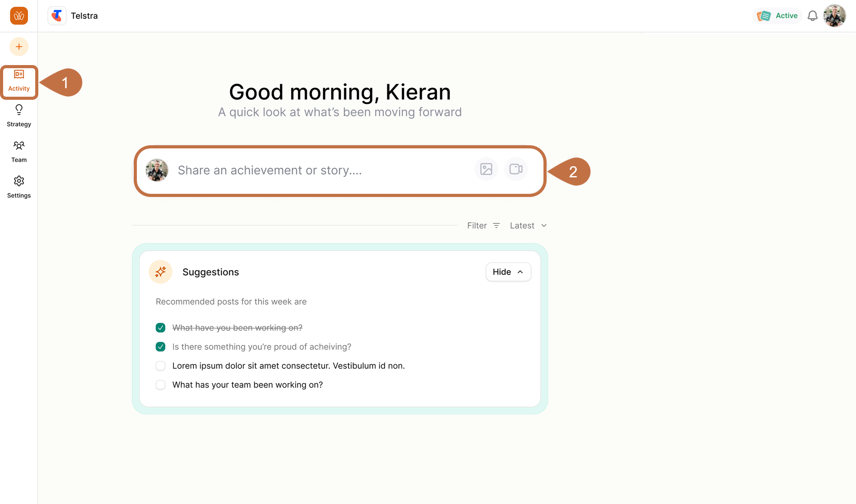Attach a video to the post

click(x=516, y=169)
